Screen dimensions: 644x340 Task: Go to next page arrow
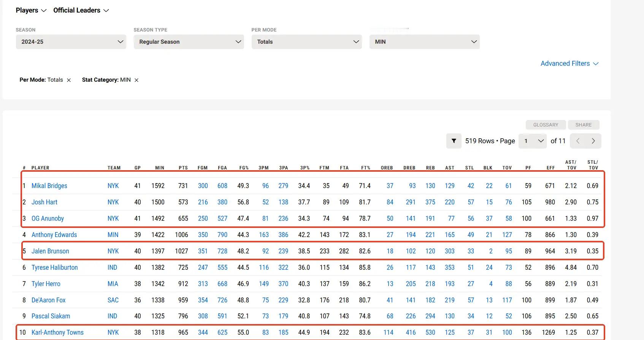[x=593, y=141]
